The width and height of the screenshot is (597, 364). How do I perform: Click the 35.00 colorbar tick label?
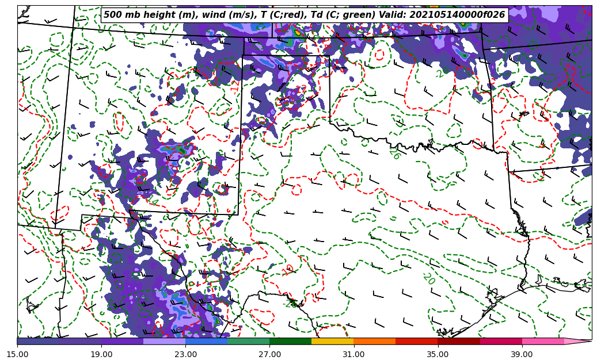coord(438,354)
